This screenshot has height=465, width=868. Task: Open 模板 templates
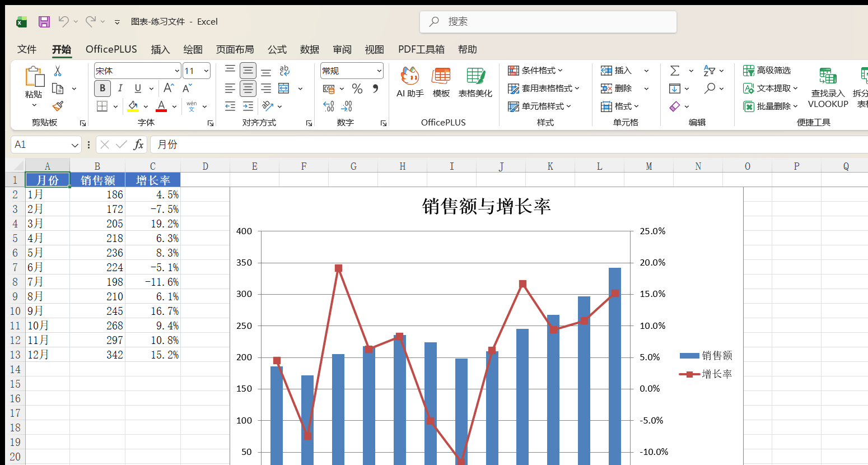(441, 82)
